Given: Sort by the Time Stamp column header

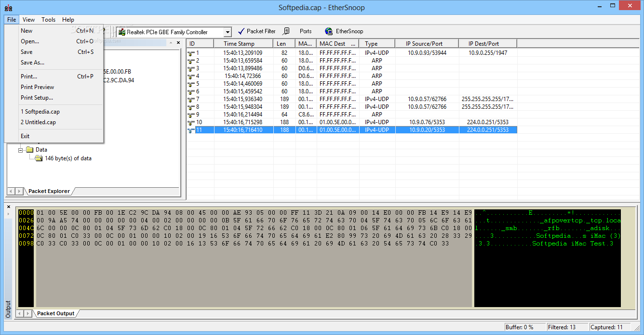Looking at the screenshot, I should [244, 44].
